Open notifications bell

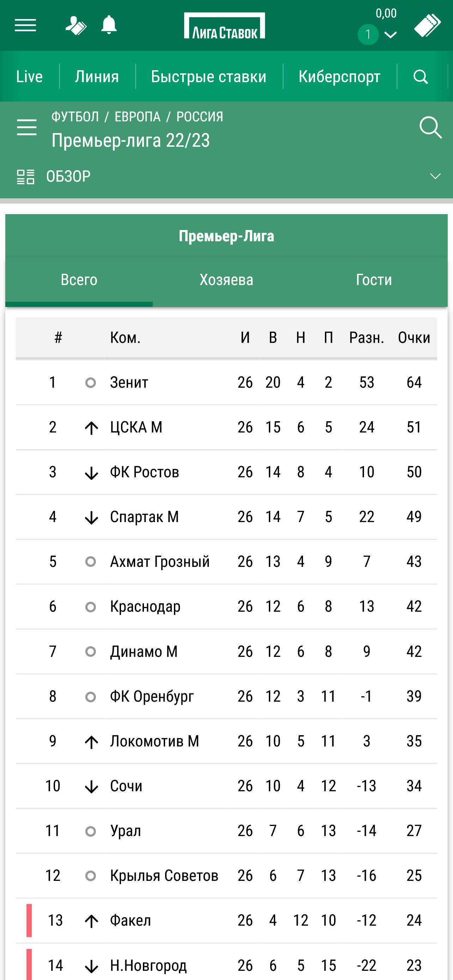point(109,25)
